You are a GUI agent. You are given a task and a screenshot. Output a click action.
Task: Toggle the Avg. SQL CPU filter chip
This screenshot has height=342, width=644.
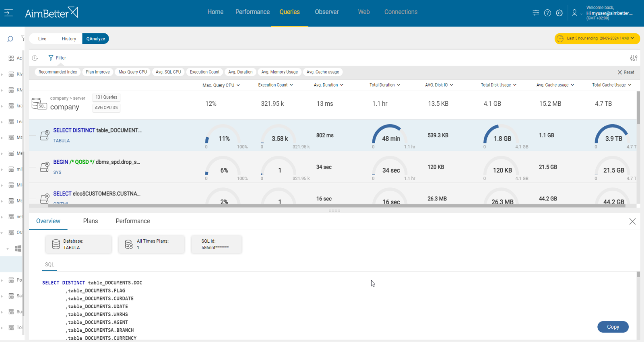[168, 72]
